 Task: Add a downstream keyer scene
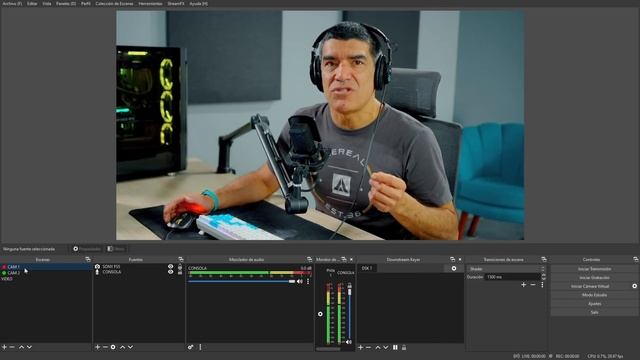click(x=360, y=347)
